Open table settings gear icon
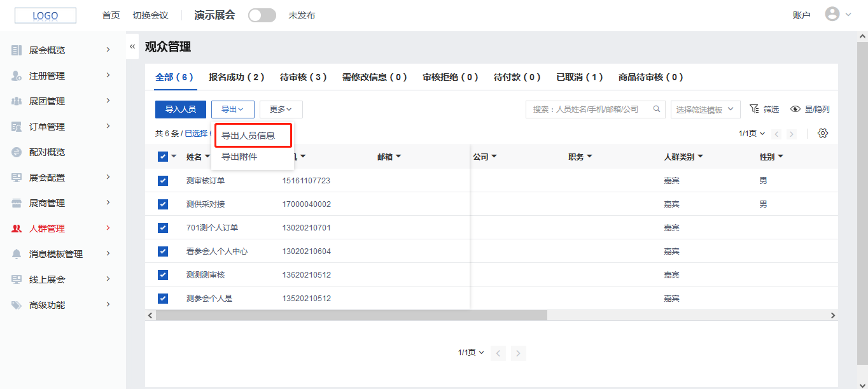Screen dimensions: 868x389 point(823,133)
